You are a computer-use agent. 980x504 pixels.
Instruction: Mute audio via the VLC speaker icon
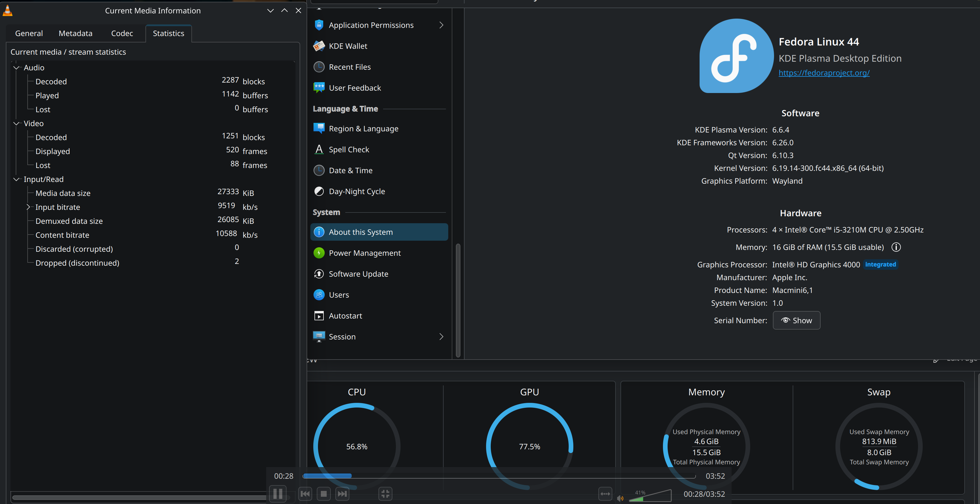(620, 498)
